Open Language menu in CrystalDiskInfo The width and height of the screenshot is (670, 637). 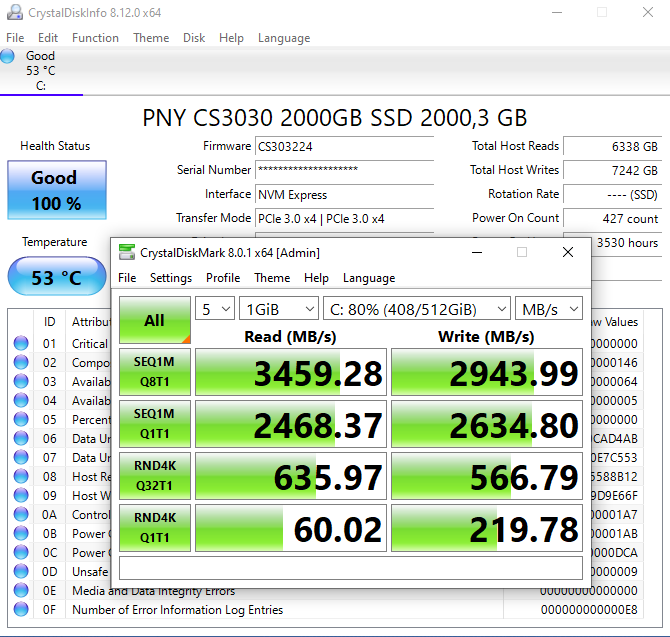click(x=284, y=38)
